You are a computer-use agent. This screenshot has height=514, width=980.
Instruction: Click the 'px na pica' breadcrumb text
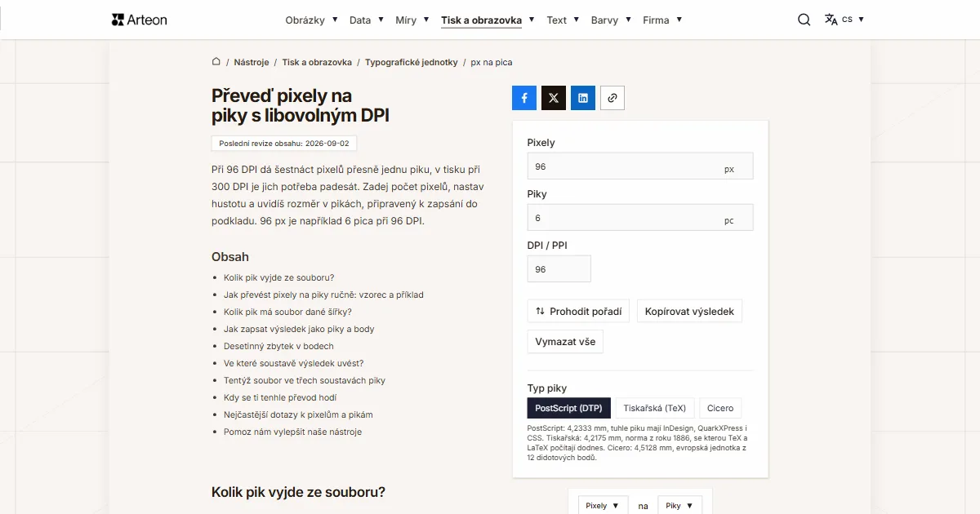coord(492,62)
